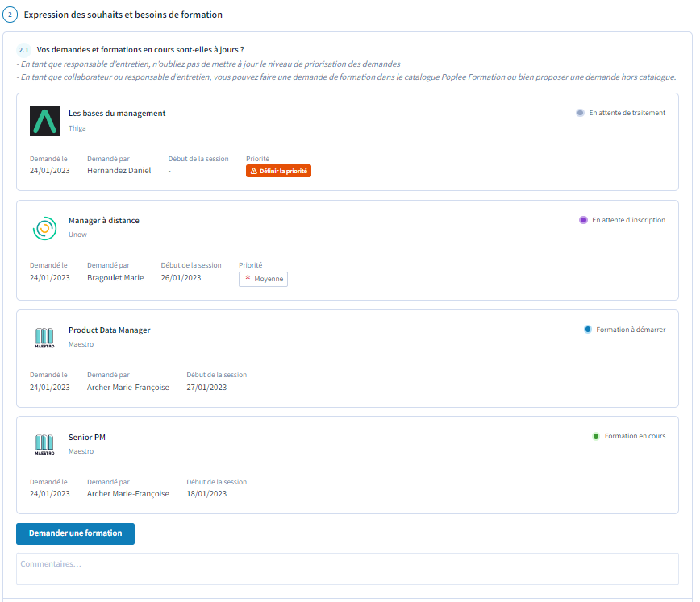Click the 24/01/2023 request date on the Product Data Manager card
Viewport: 700px width, 602px height.
click(50, 388)
